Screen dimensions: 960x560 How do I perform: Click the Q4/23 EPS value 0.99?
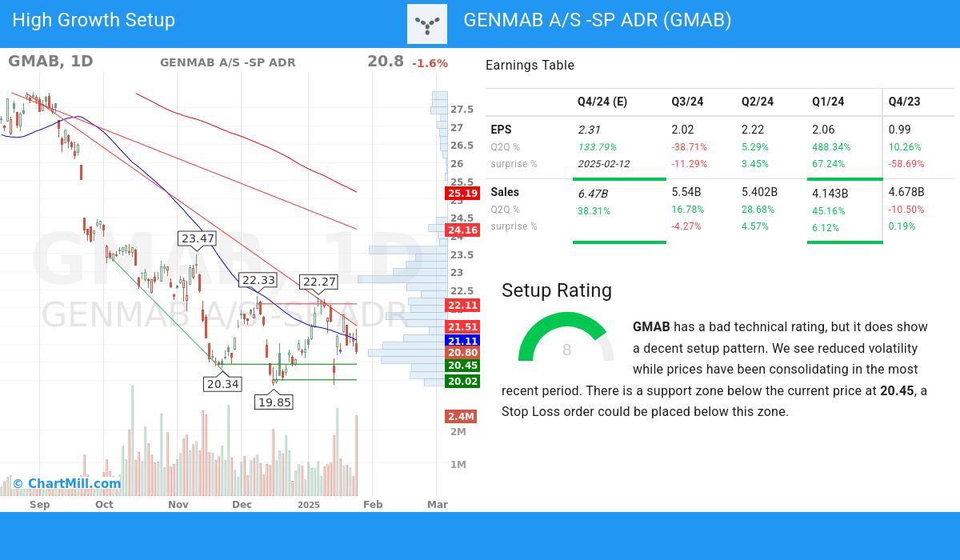click(x=900, y=130)
